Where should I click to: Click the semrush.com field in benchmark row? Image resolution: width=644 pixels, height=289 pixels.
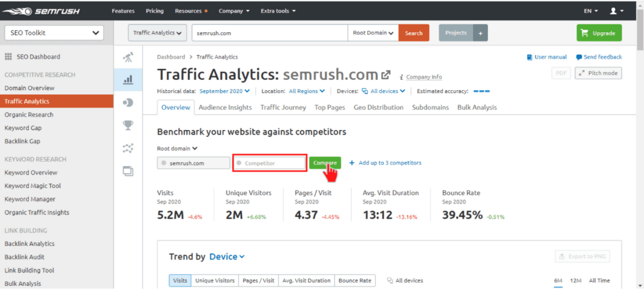[x=194, y=163]
